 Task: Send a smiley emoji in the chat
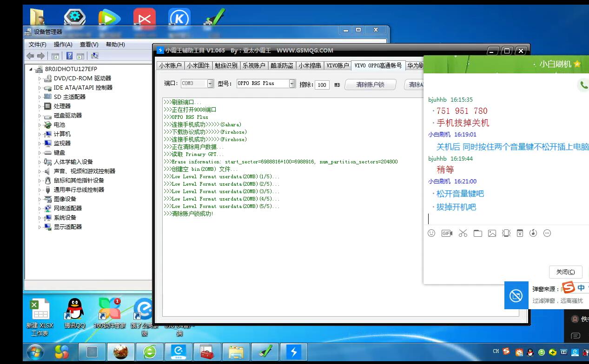coord(431,233)
